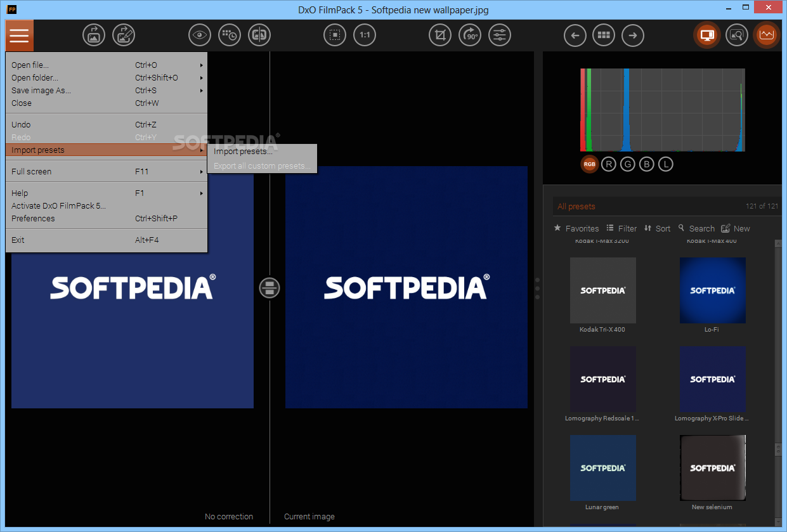Toggle the side-by-side split view icon

tap(259, 35)
